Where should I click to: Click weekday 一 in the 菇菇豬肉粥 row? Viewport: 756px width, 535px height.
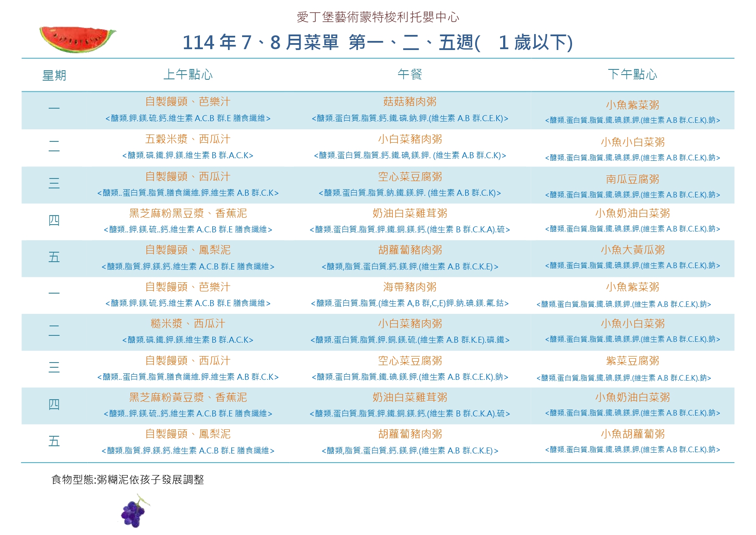click(54, 108)
